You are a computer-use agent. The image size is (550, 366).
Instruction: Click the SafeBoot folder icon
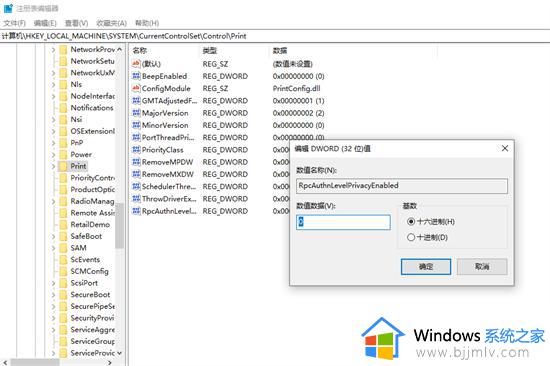tap(63, 237)
